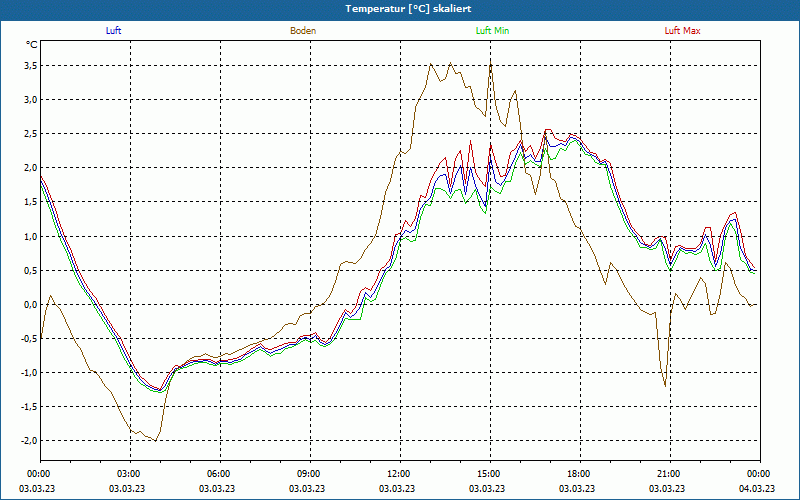Click the '-0,5' y-axis value
The height and width of the screenshot is (500, 800).
pyautogui.click(x=30, y=338)
